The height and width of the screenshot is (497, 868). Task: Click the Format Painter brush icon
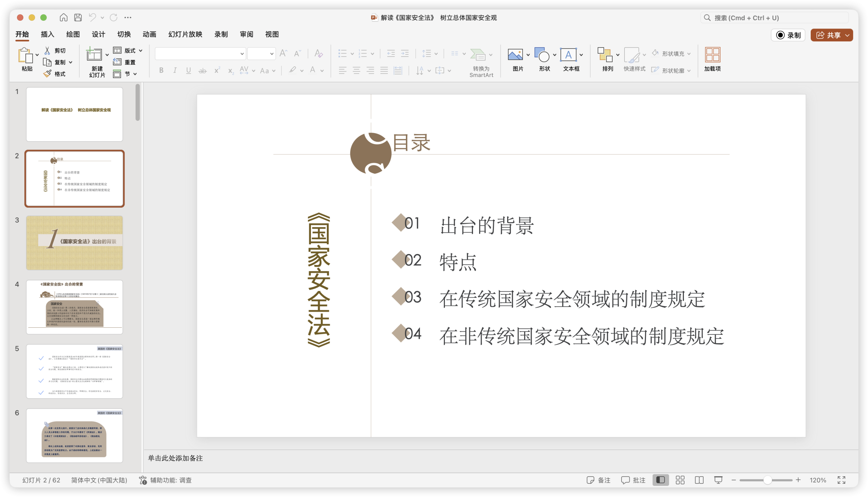tap(47, 74)
